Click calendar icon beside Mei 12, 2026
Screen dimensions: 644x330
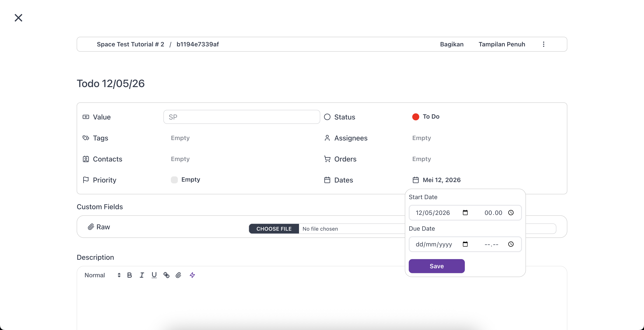[x=416, y=180]
